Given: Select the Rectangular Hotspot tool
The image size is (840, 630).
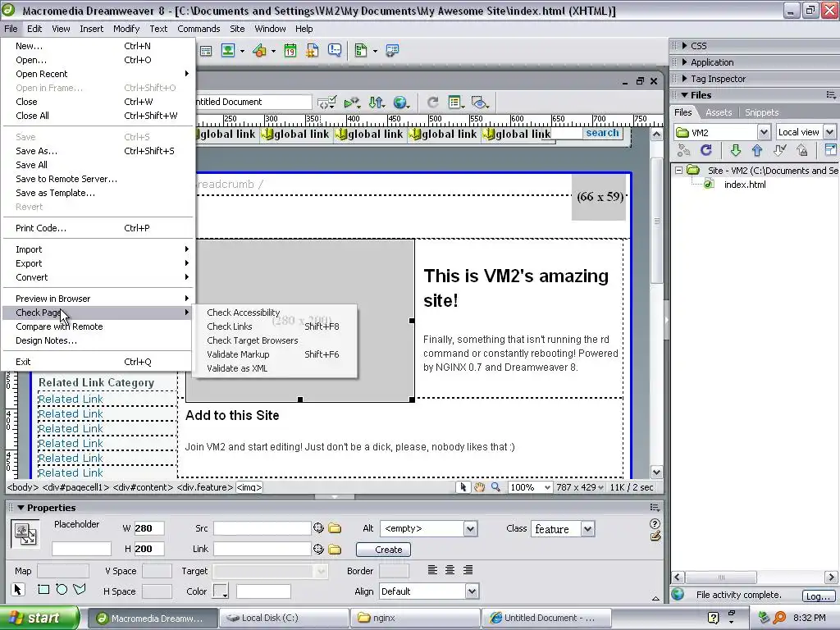Looking at the screenshot, I should (43, 590).
